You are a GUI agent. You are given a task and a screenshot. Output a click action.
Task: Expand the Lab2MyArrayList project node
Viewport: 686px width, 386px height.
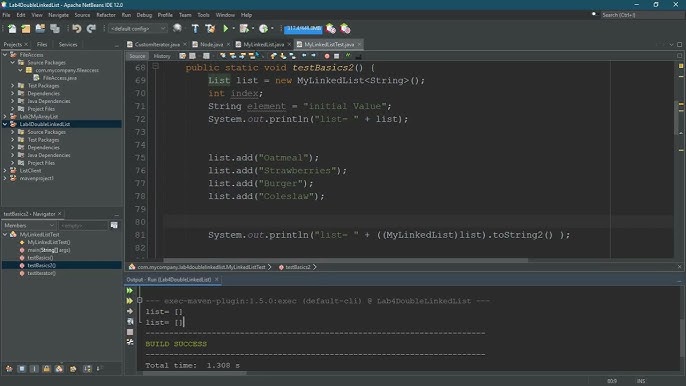tap(5, 117)
